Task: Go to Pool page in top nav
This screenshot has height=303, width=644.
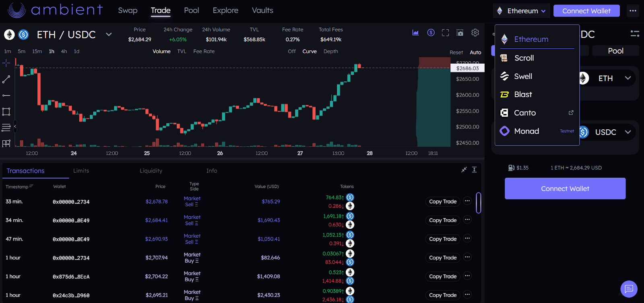Action: (x=192, y=10)
